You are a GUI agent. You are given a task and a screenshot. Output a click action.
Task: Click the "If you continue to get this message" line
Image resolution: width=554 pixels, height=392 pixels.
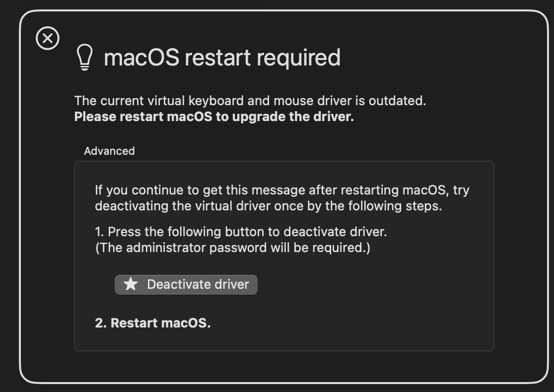(x=282, y=190)
